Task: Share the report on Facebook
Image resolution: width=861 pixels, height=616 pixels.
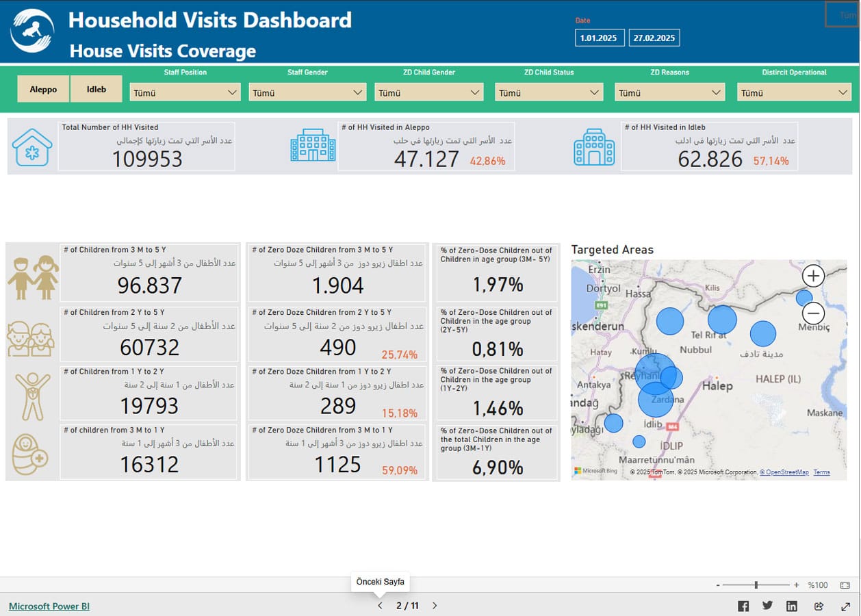Action: point(743,606)
